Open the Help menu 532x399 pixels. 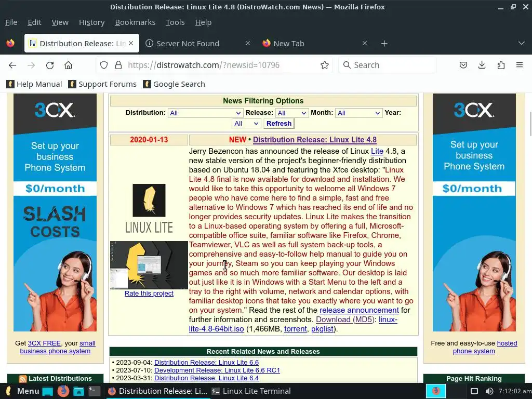point(203,22)
